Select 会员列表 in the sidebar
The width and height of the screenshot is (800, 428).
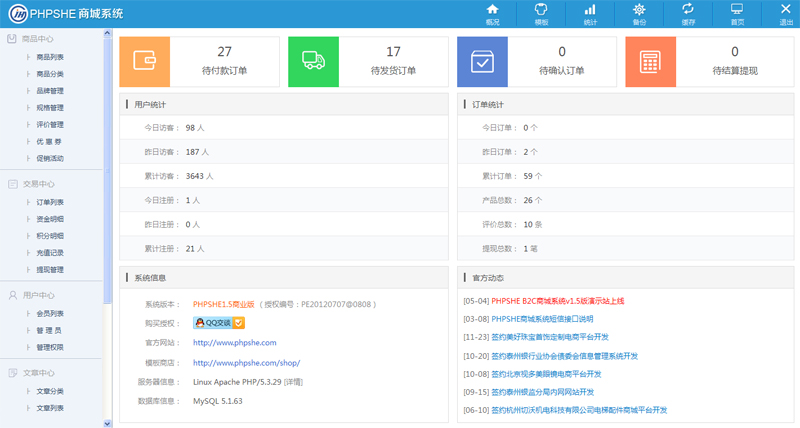[50, 313]
